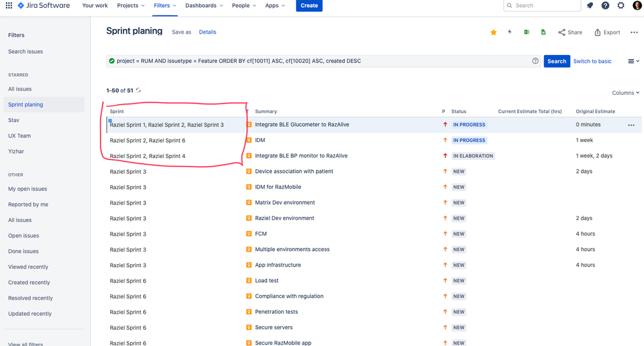Expand the Filters dropdown
The width and height of the screenshot is (644, 346).
(165, 5)
